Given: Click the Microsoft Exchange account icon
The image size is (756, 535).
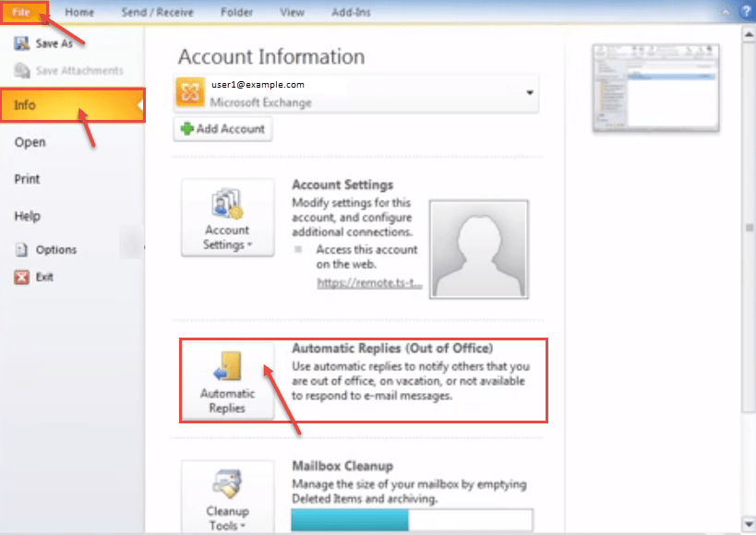Looking at the screenshot, I should point(189,92).
